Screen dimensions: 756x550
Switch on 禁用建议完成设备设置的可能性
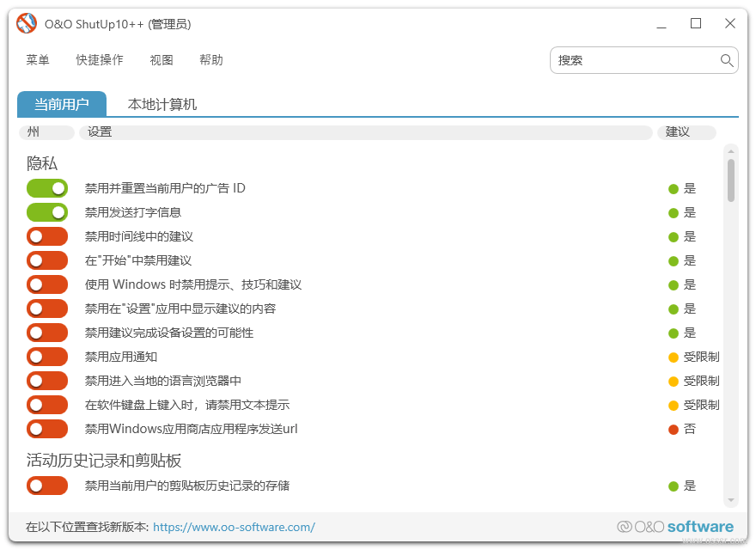point(47,333)
